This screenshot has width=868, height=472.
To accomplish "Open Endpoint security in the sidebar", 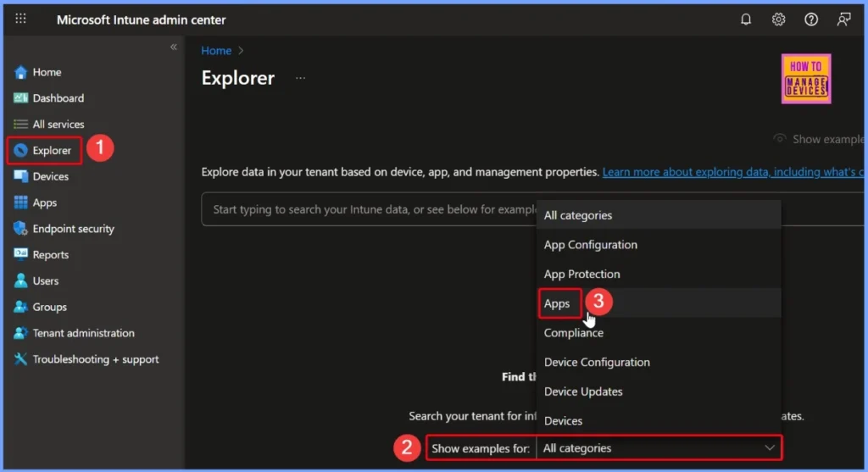I will (x=73, y=229).
